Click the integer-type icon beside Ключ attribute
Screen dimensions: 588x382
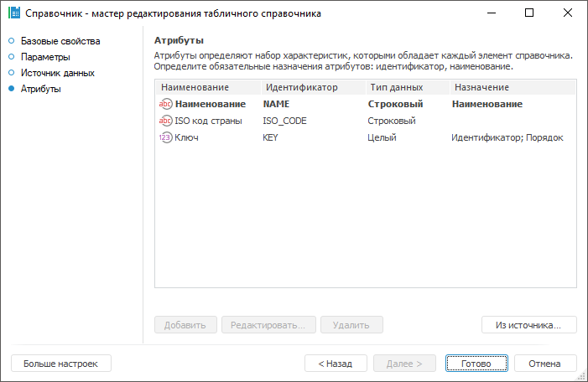tap(165, 138)
